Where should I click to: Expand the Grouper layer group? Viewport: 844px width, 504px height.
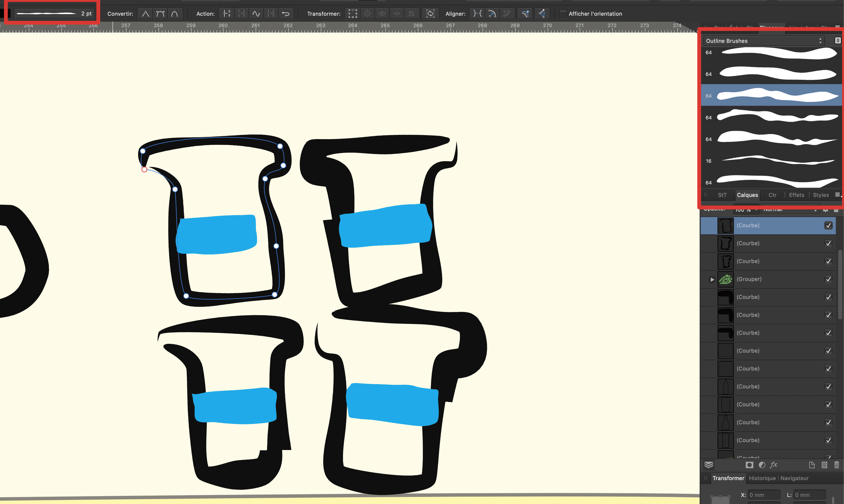(712, 279)
